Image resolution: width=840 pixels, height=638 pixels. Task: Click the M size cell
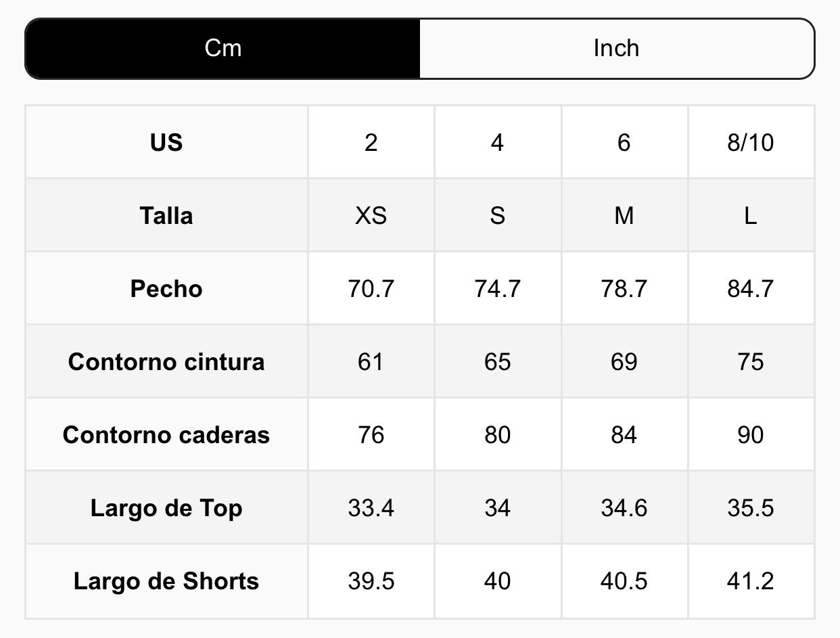click(624, 216)
